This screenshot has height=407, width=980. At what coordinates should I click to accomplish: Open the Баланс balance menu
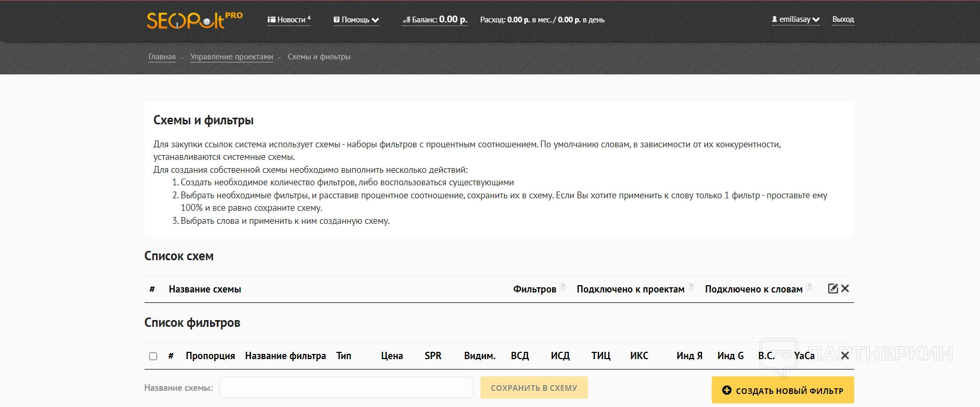tap(435, 20)
